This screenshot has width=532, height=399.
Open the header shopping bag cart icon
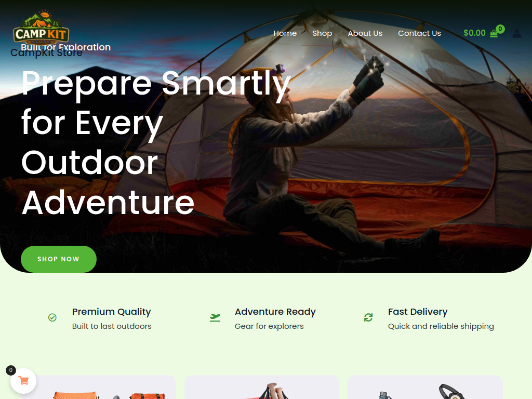[494, 33]
